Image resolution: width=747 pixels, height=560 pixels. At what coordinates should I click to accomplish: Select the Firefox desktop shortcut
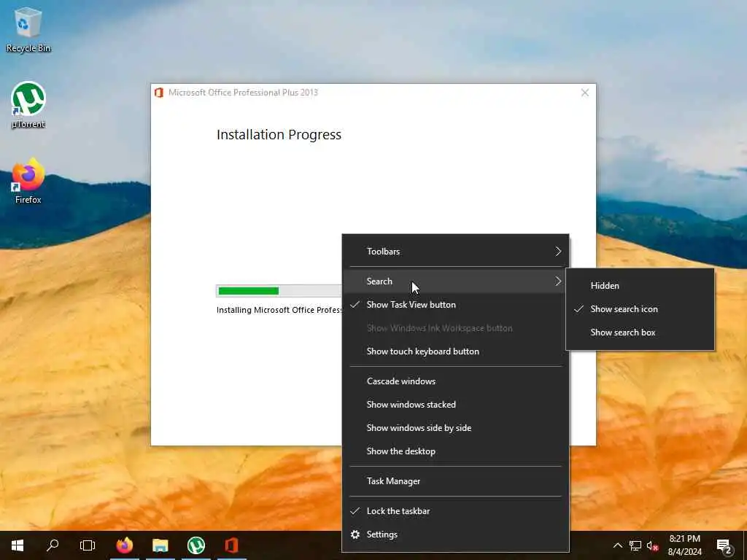tap(28, 182)
